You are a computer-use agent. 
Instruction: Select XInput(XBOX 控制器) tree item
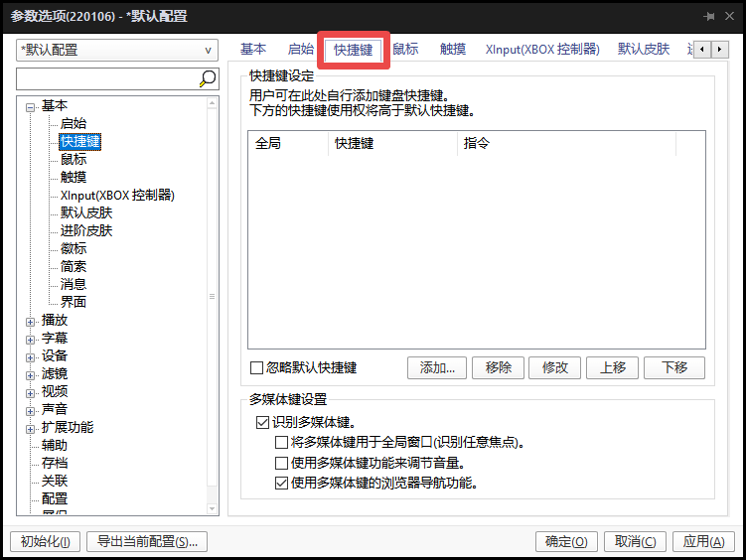click(117, 195)
